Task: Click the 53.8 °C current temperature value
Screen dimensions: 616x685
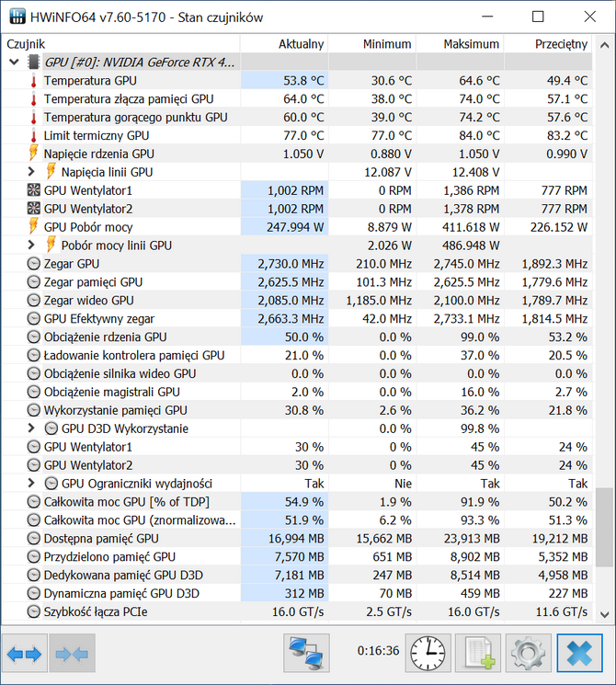Action: pos(303,81)
